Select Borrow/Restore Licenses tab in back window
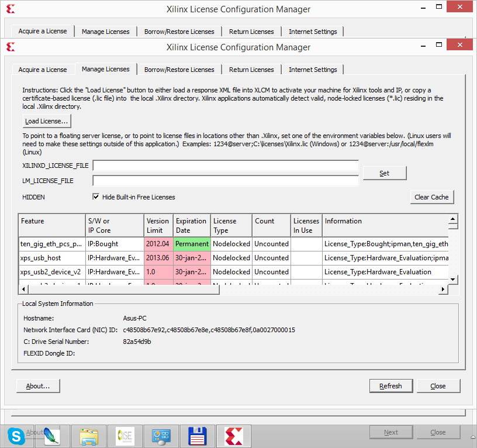 tap(179, 32)
